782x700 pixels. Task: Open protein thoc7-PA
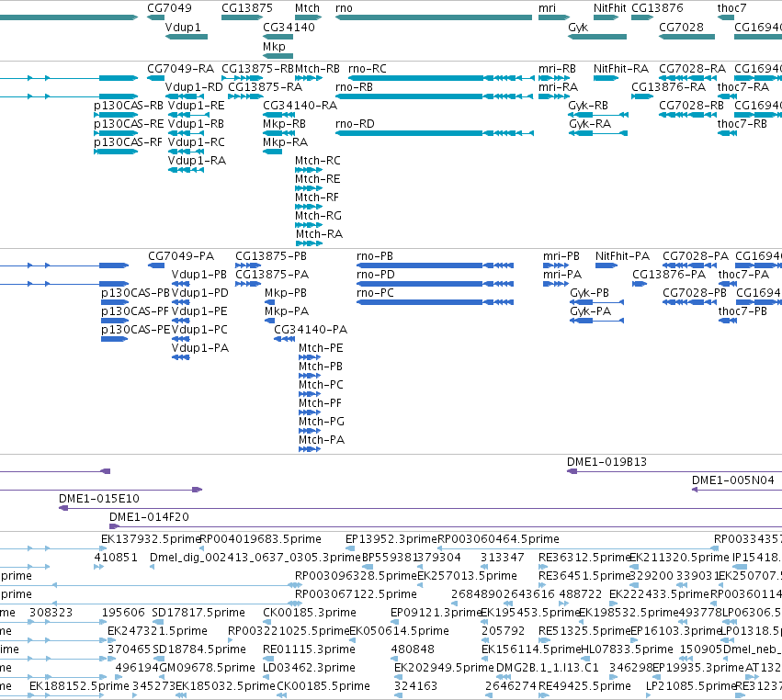(743, 275)
